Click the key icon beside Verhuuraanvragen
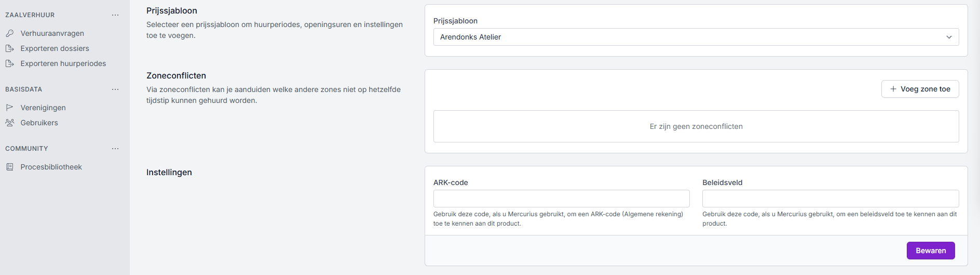The height and width of the screenshot is (275, 980). pos(9,33)
